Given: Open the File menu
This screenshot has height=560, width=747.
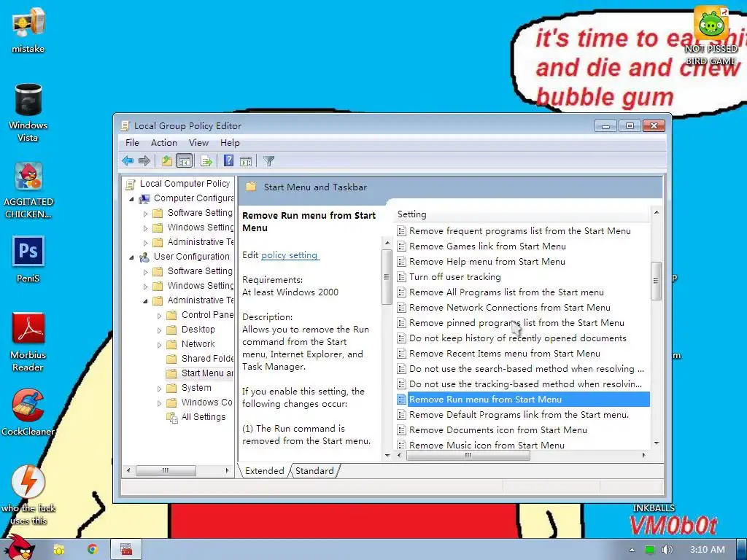Looking at the screenshot, I should point(132,143).
